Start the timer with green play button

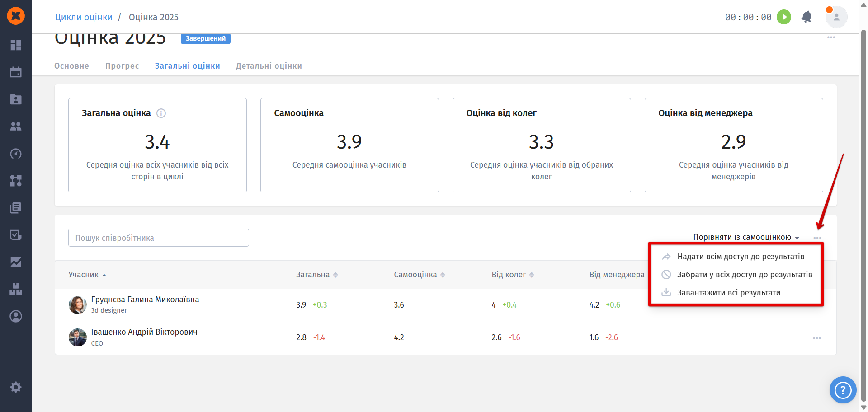784,17
